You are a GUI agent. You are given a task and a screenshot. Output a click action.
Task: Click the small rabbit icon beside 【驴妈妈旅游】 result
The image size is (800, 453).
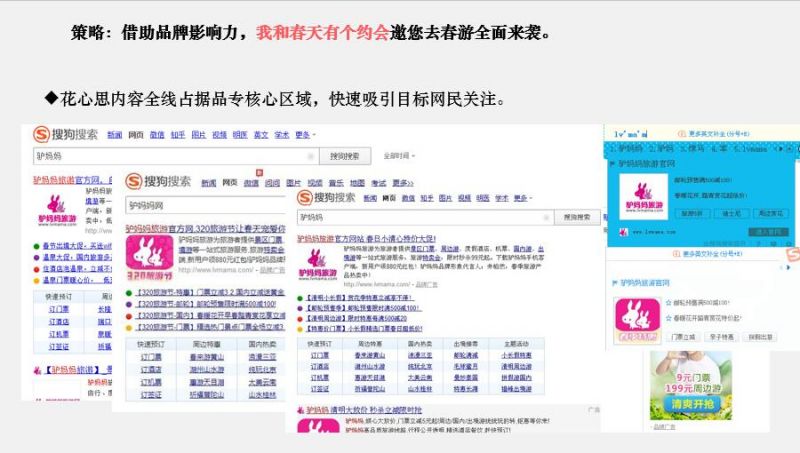click(37, 370)
